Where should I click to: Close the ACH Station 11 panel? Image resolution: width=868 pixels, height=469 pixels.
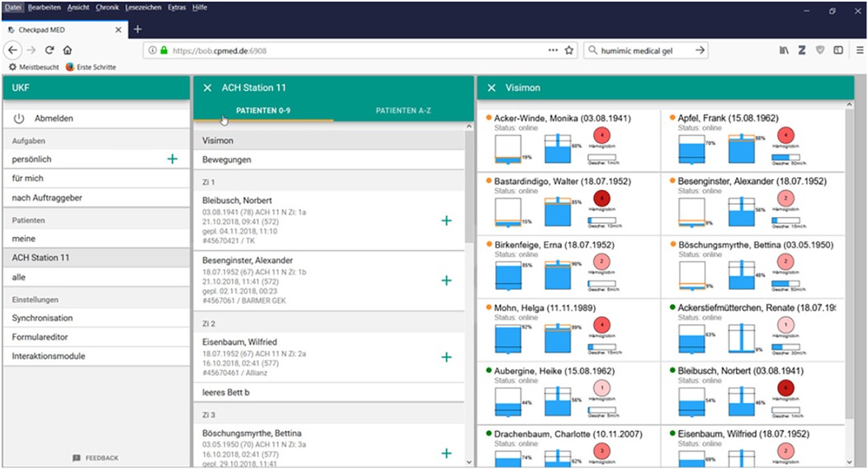tap(207, 88)
